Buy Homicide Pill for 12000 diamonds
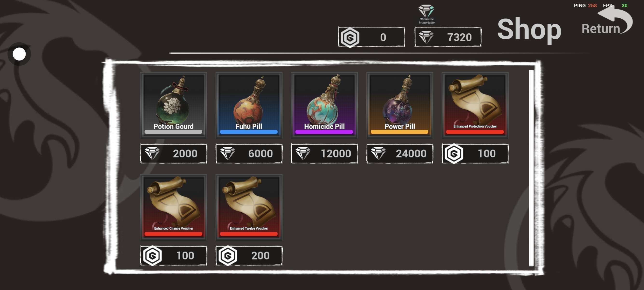 (324, 153)
